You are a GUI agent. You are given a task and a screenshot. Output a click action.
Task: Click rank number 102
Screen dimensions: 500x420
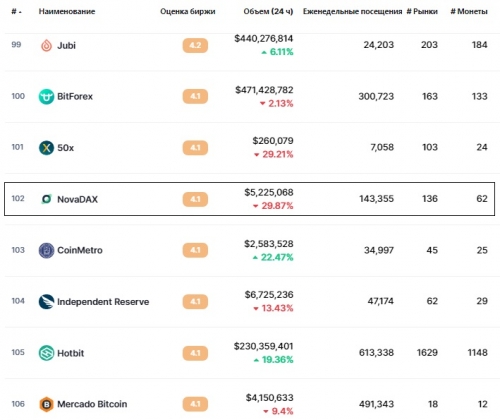[18, 199]
